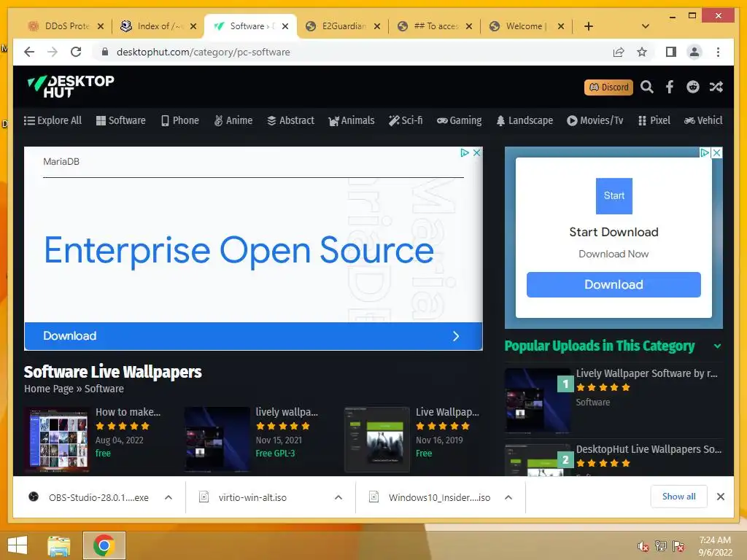Open AdChoices on MariaDB ad

465,153
